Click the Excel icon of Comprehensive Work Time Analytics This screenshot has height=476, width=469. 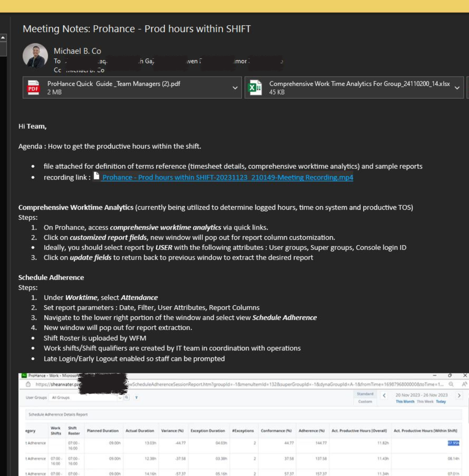255,88
